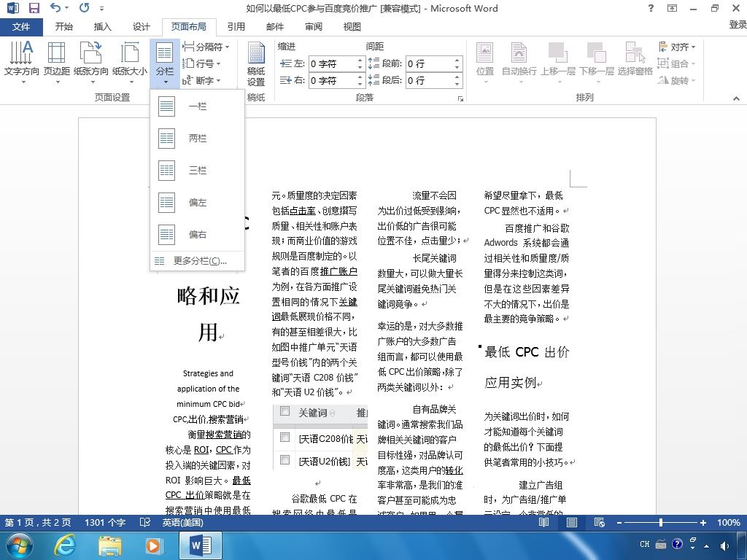Select 偏左 left column option
747x560 pixels.
tap(198, 203)
